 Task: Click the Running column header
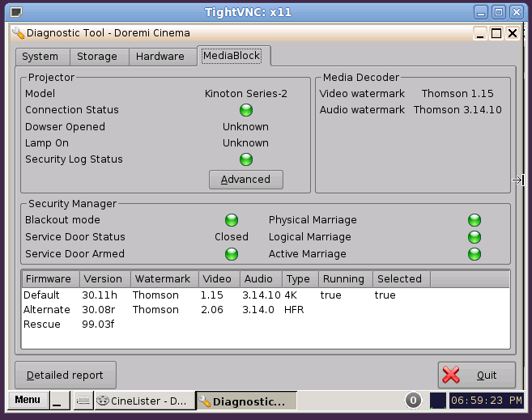coord(346,279)
